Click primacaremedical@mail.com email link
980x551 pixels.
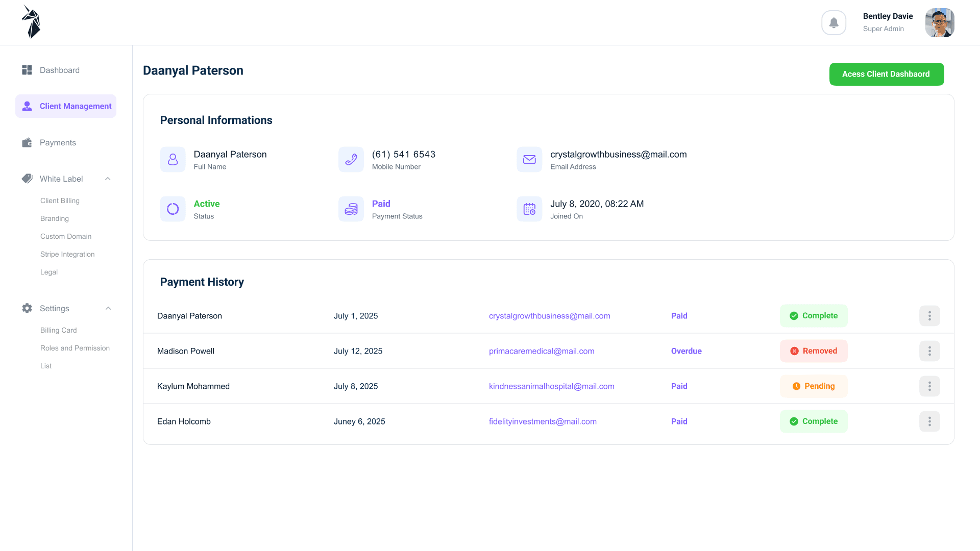[x=542, y=351]
